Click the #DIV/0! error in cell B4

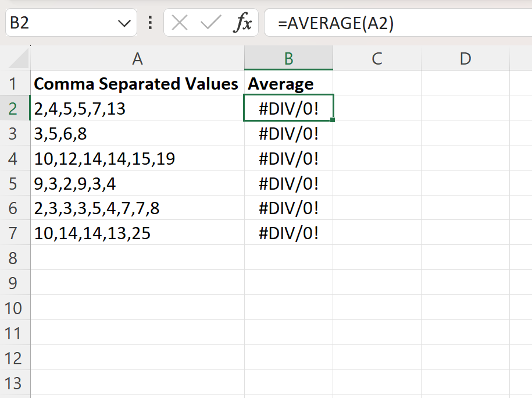[x=289, y=158]
